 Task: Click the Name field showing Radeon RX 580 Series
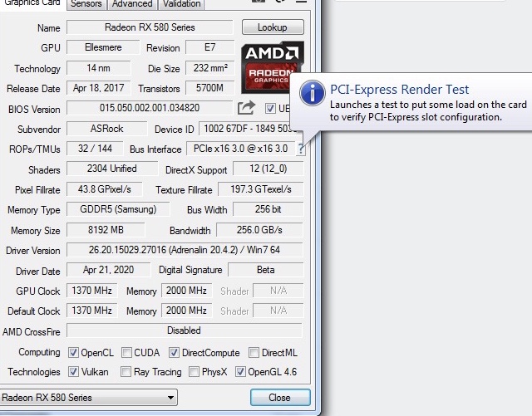150,27
